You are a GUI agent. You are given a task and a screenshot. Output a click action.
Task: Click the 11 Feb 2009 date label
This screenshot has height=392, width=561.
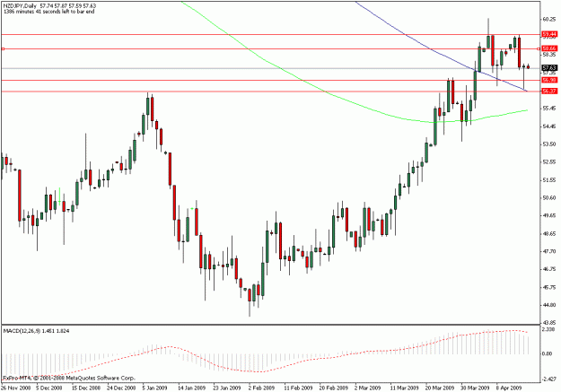coord(298,388)
